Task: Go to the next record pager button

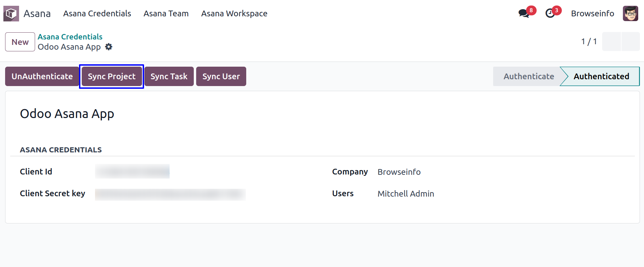Action: (x=630, y=41)
